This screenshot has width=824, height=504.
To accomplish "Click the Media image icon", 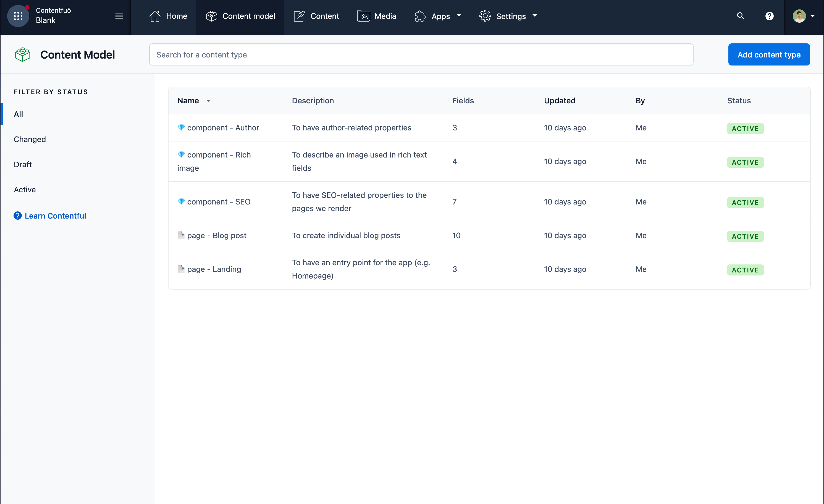I will pyautogui.click(x=363, y=16).
